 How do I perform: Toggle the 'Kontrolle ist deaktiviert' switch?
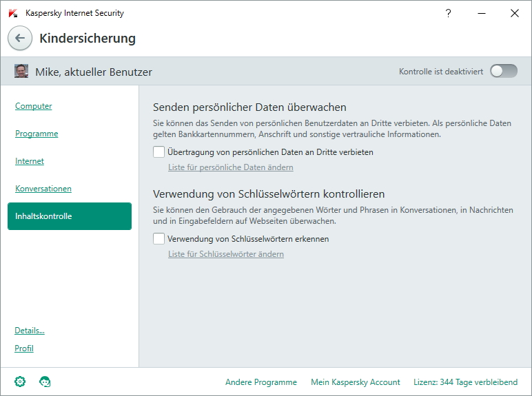click(x=504, y=71)
